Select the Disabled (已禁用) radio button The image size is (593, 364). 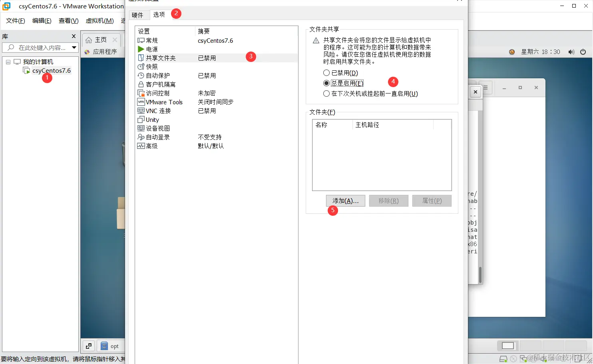[326, 73]
